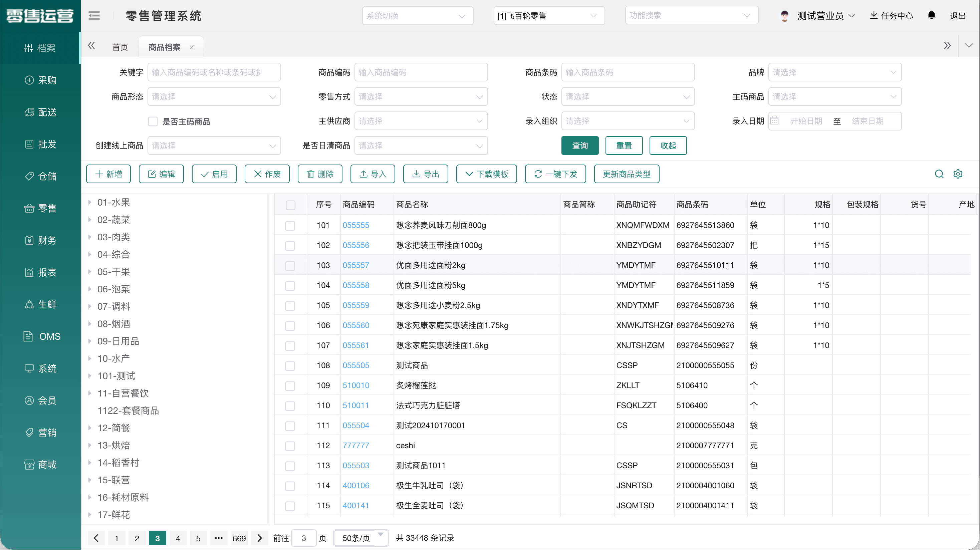Viewport: 980px width, 550px height.
Task: Open product code link 055558
Action: (355, 285)
